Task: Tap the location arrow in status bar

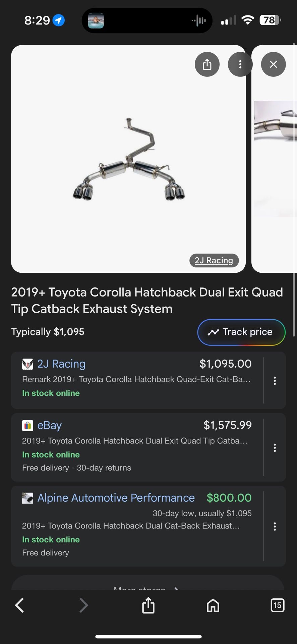Action: 59,20
